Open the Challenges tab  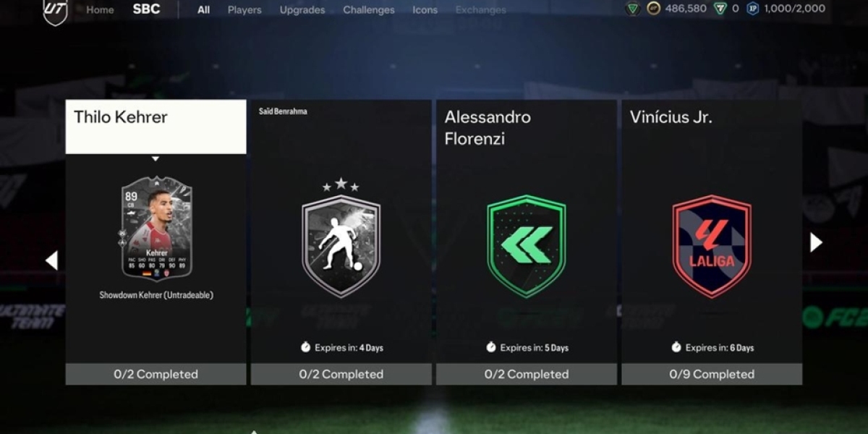(369, 10)
